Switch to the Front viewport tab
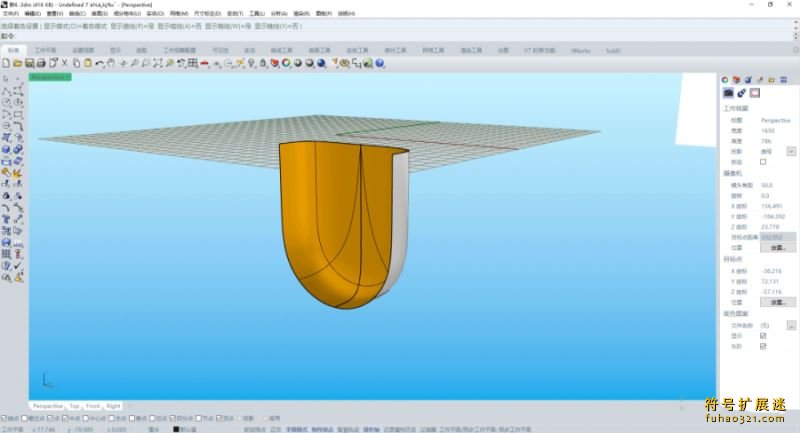The width and height of the screenshot is (800, 433). click(x=93, y=406)
